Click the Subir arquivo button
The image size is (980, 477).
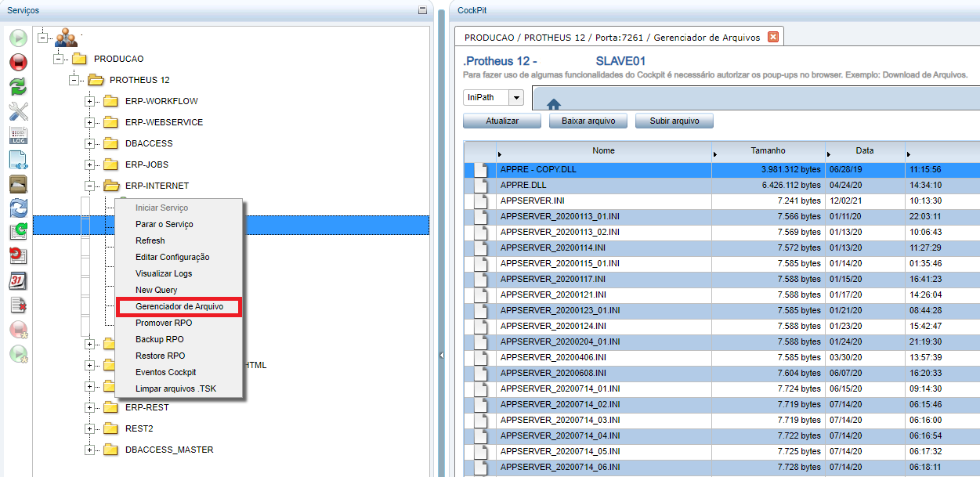(674, 121)
